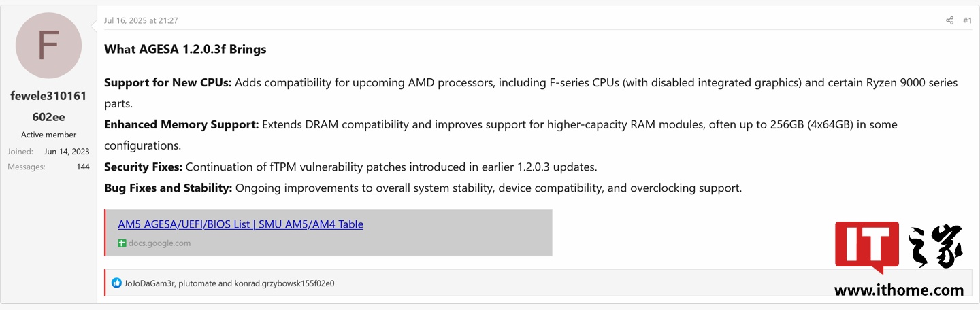Viewport: 980px width, 310px height.
Task: Click the "Support for New CPUs" bold label
Action: pos(167,83)
